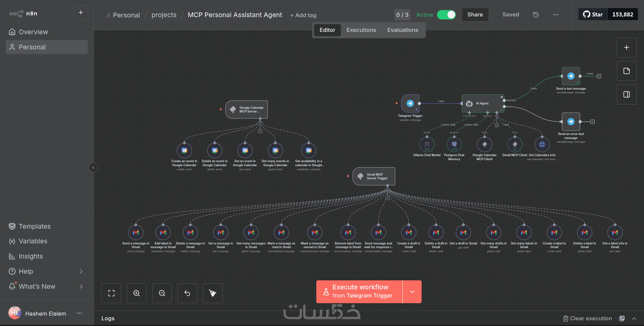The image size is (644, 326).
Task: Select the Google Calendar MCP Client node
Action: click(x=485, y=145)
